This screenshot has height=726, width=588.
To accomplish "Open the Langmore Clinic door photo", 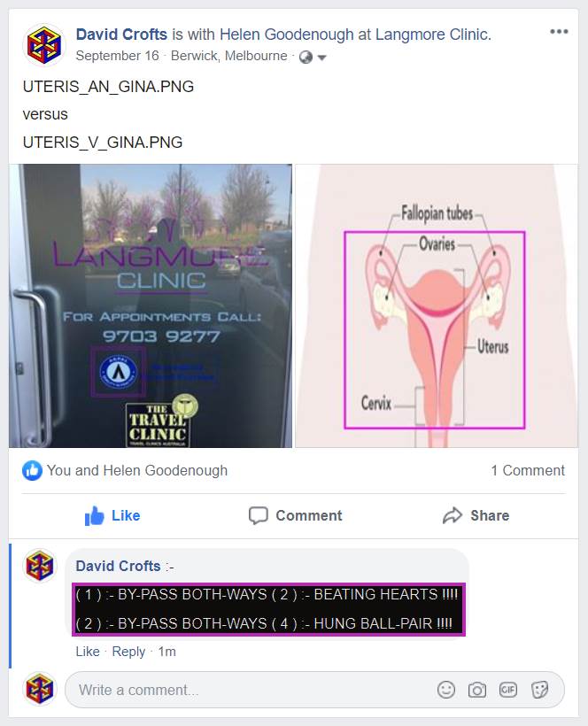I will click(151, 306).
